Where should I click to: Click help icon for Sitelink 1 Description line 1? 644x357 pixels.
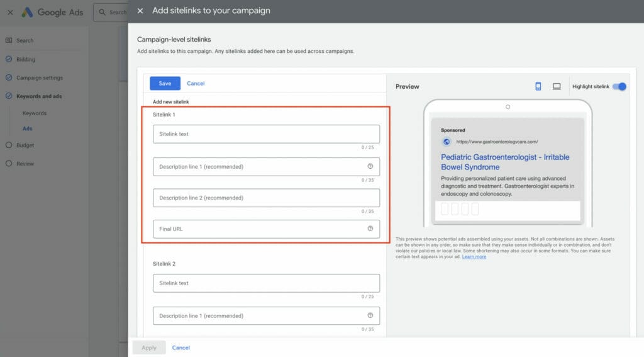(x=370, y=166)
